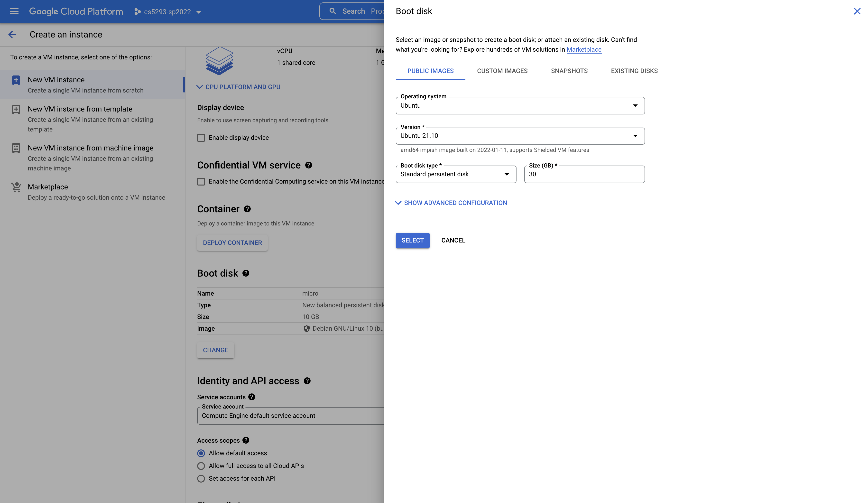Click the Marketplace shopping cart icon
The width and height of the screenshot is (868, 503).
coord(16,187)
